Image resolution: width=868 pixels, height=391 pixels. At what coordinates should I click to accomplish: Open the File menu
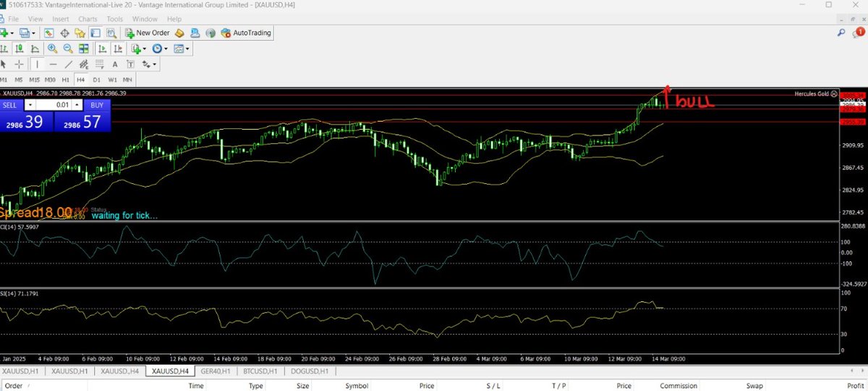(14, 19)
